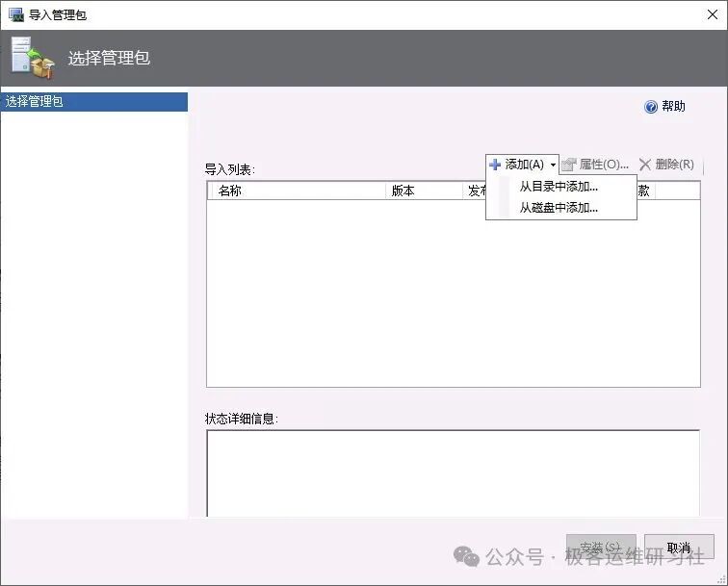The width and height of the screenshot is (728, 586).
Task: Click the X icon beside 删除
Action: pos(645,165)
